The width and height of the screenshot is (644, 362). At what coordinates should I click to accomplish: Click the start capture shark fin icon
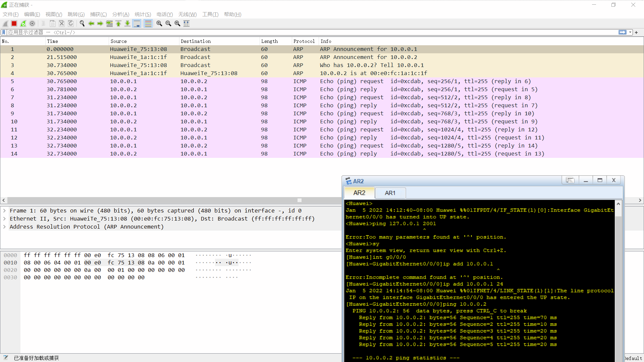click(x=5, y=23)
